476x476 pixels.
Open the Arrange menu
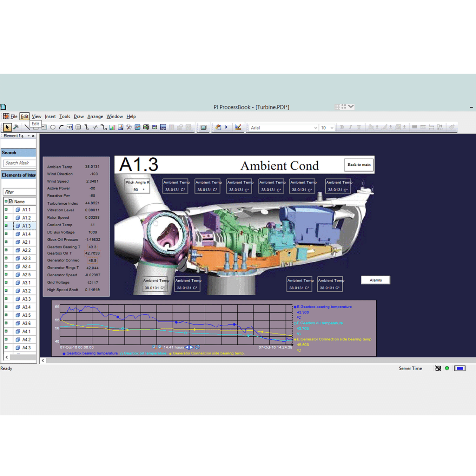(x=95, y=116)
